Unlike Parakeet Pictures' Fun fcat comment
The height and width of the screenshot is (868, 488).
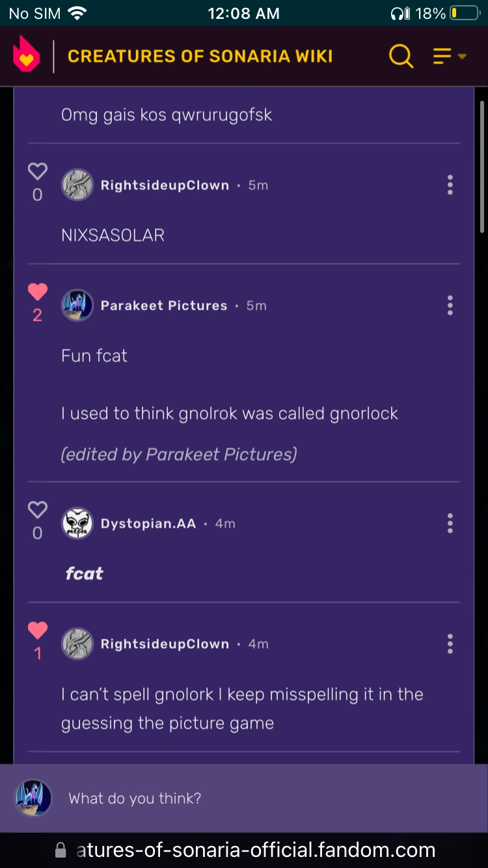(38, 292)
